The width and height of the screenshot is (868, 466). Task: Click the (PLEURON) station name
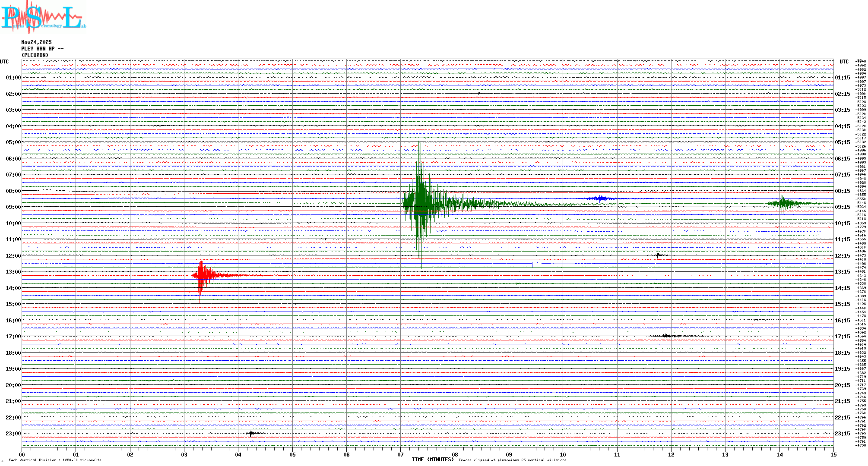pos(35,55)
